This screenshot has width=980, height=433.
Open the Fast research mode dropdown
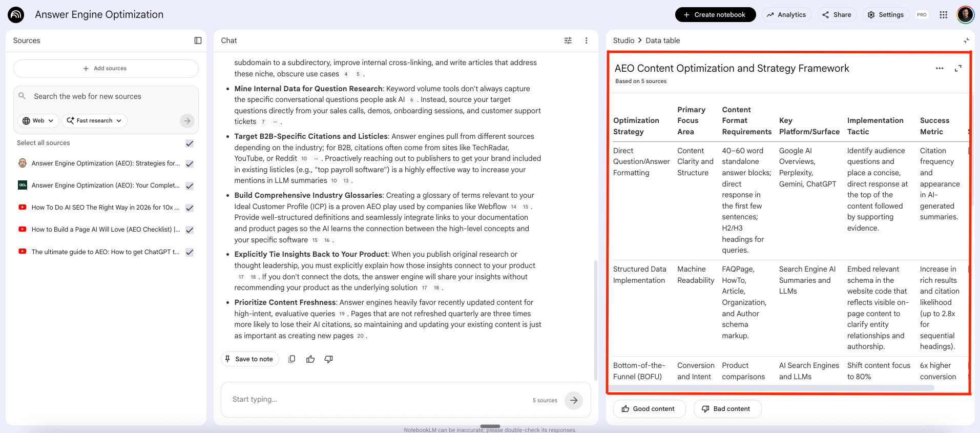click(94, 121)
